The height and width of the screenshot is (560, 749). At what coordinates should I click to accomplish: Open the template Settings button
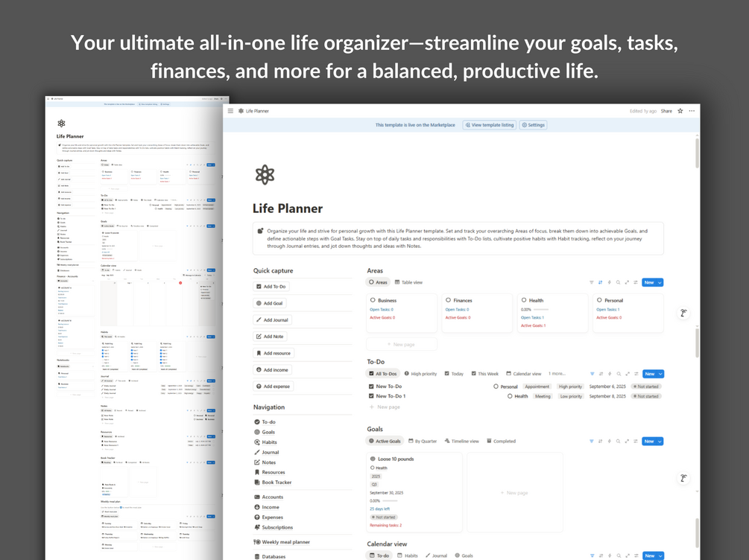pos(533,125)
